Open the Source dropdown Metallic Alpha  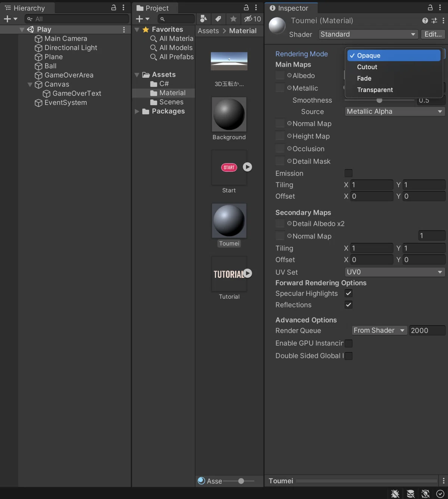(x=395, y=111)
